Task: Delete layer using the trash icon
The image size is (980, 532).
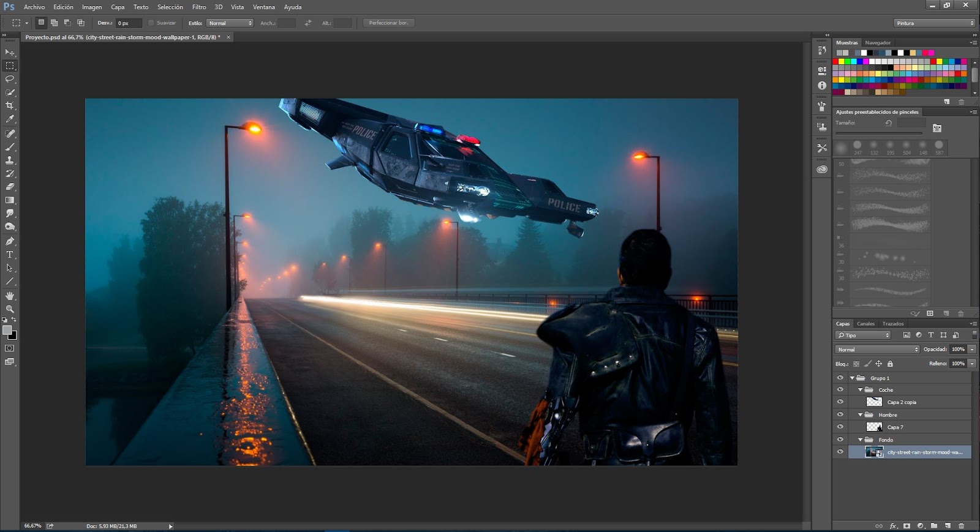Action: pos(961,525)
